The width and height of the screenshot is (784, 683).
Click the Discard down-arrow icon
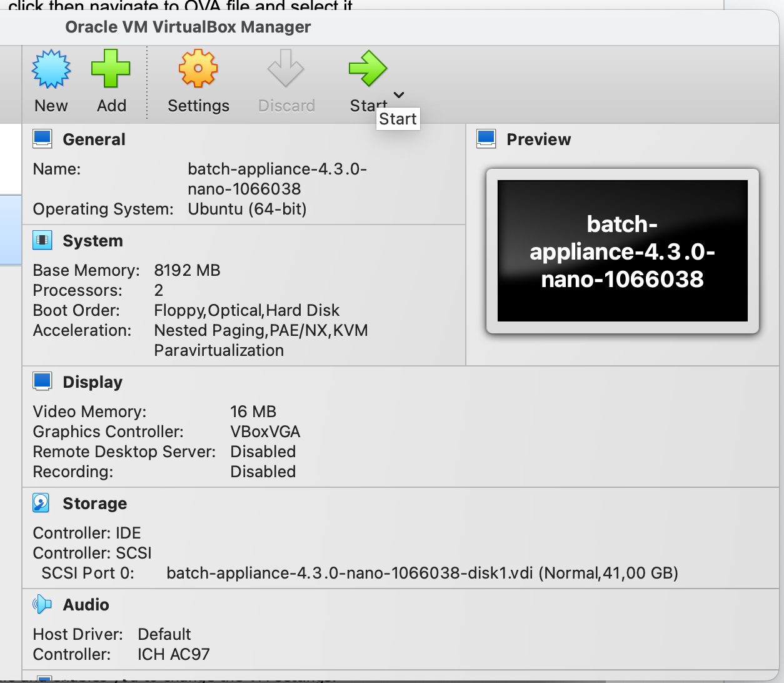coord(286,68)
